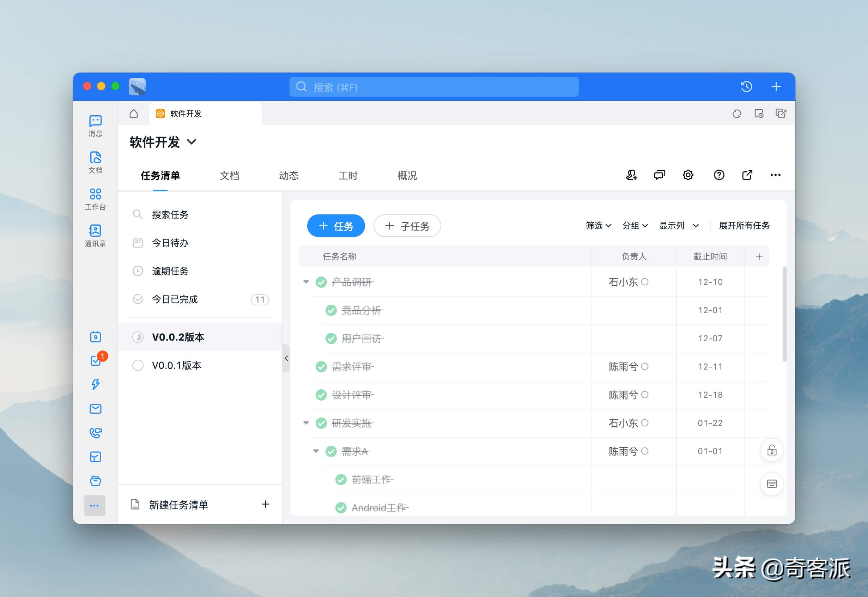Open the 工作台 workbench sidebar icon
The width and height of the screenshot is (868, 597).
click(x=95, y=199)
